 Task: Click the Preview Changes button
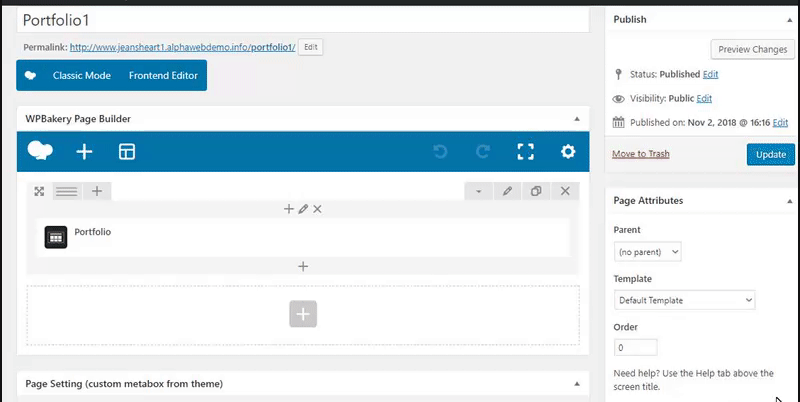(x=753, y=49)
